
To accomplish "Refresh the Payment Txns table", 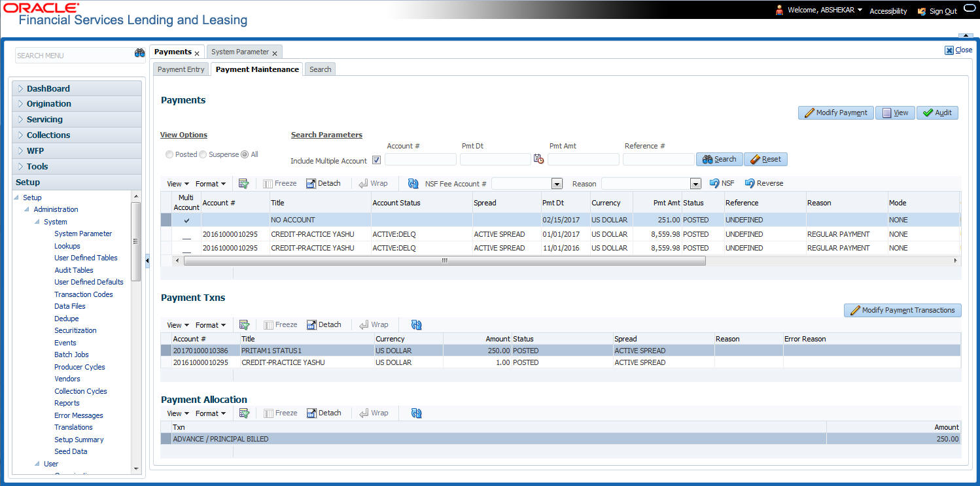I will click(416, 325).
